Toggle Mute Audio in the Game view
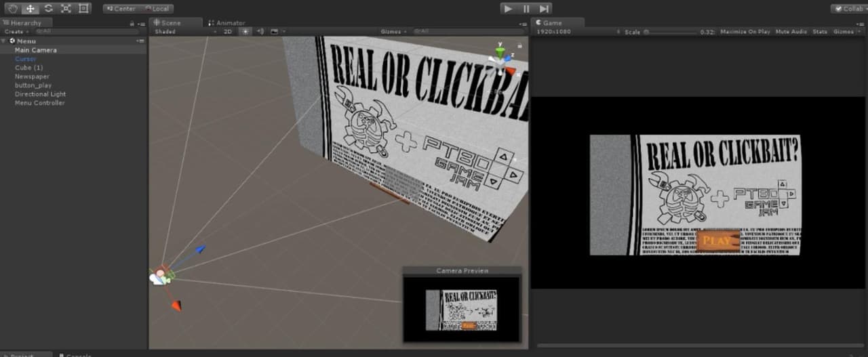Screen dimensions: 868x357 click(791, 31)
